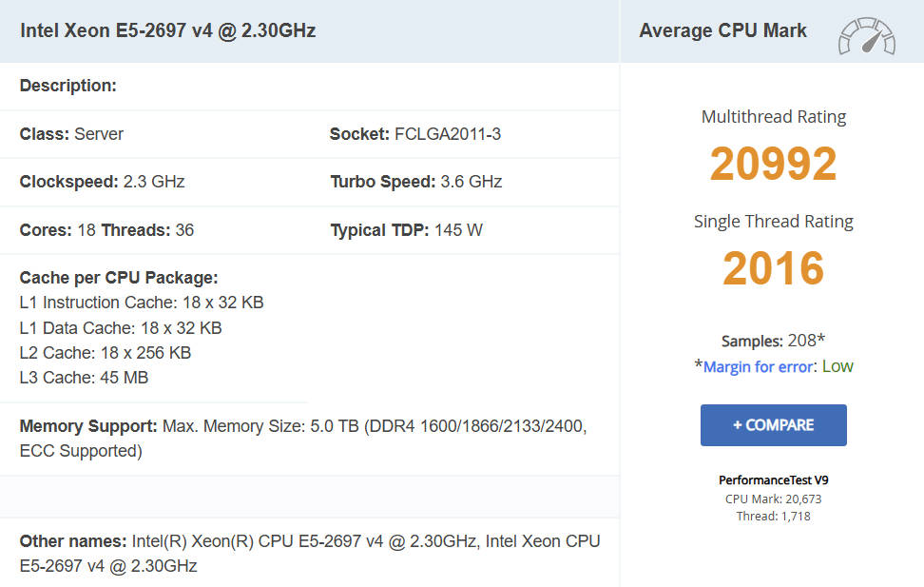Click the Socket FCLGA2011-3 text

click(414, 134)
